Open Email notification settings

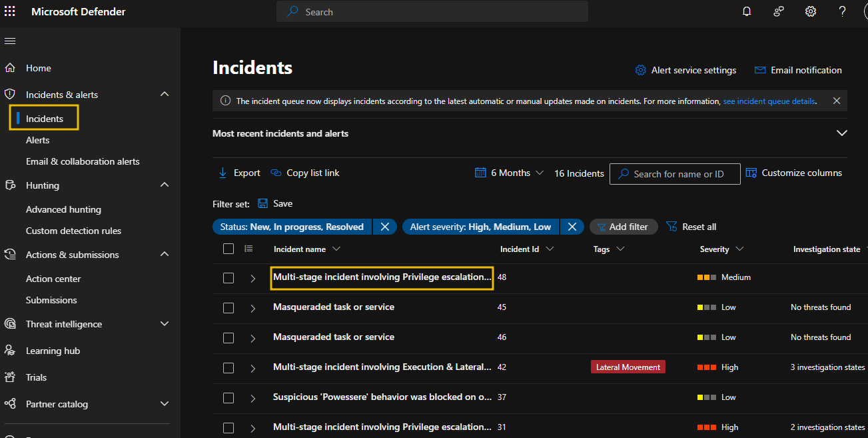pos(798,70)
